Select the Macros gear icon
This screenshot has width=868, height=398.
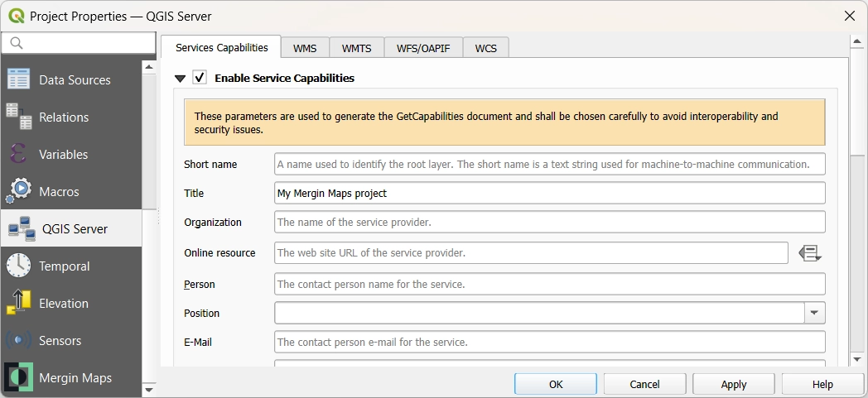click(19, 191)
